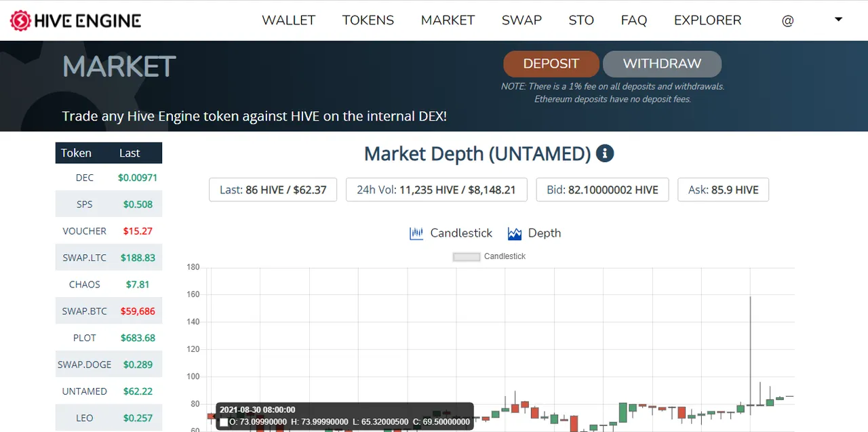Open the FAQ page
Viewport: 868px width, 432px height.
point(634,20)
